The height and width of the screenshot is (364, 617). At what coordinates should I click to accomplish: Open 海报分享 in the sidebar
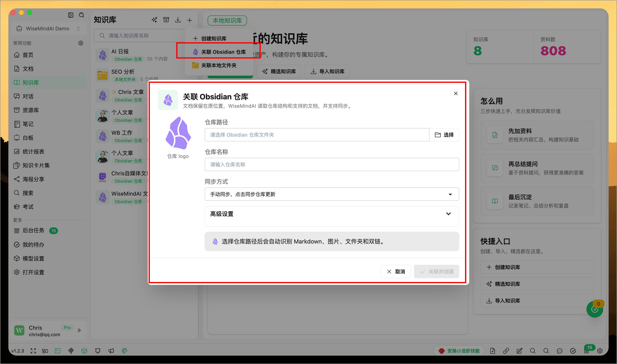point(49,179)
